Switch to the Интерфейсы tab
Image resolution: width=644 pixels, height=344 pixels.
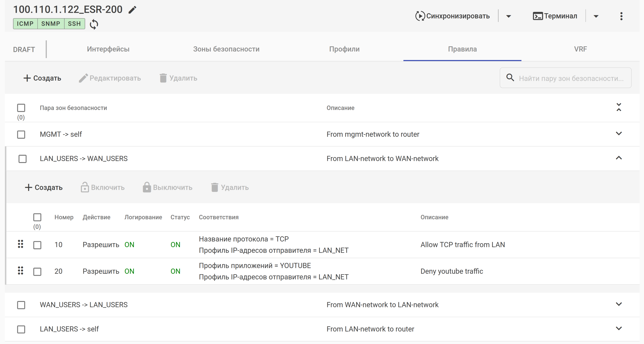pos(108,49)
